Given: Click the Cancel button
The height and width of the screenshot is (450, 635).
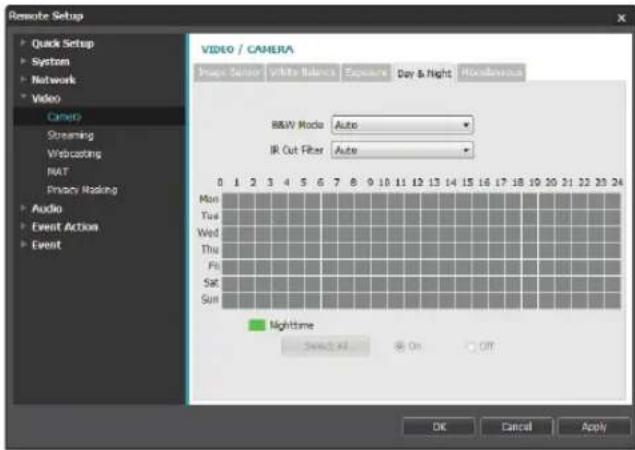Looking at the screenshot, I should (x=516, y=427).
